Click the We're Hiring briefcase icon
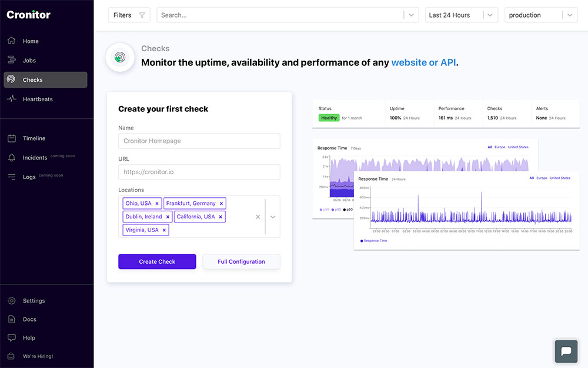This screenshot has height=368, width=588. [11, 356]
